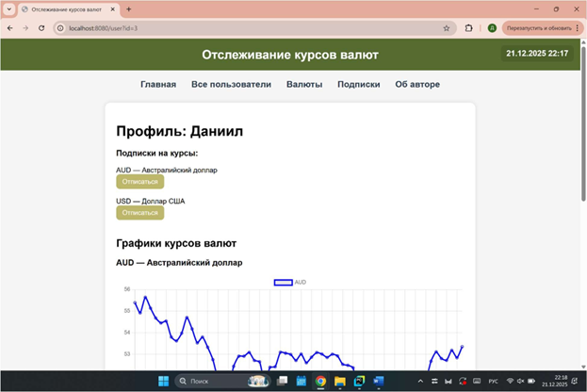Reload the page with the refresh icon
Viewport: 587px width, 392px height.
point(41,28)
